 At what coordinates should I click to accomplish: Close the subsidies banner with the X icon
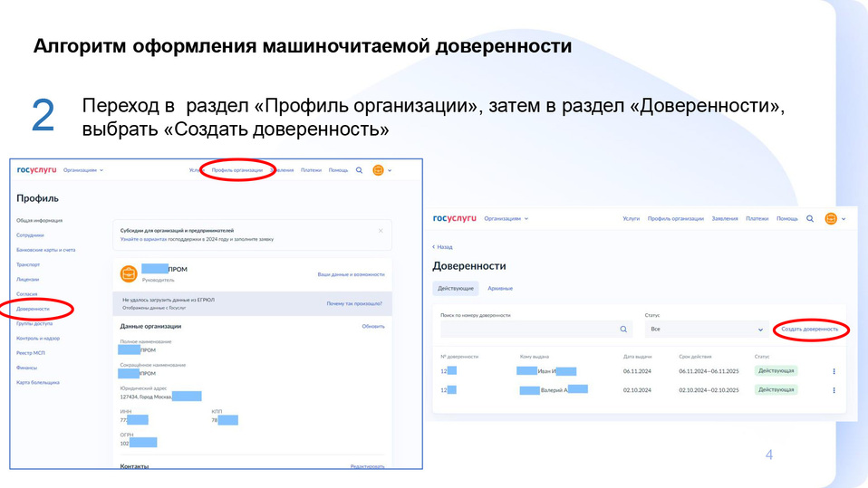tap(381, 231)
